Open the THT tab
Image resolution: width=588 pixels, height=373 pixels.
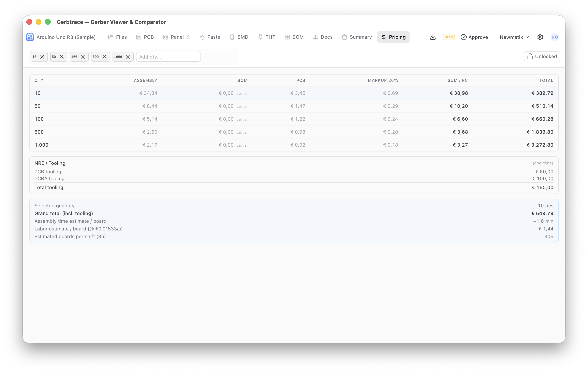pyautogui.click(x=267, y=37)
